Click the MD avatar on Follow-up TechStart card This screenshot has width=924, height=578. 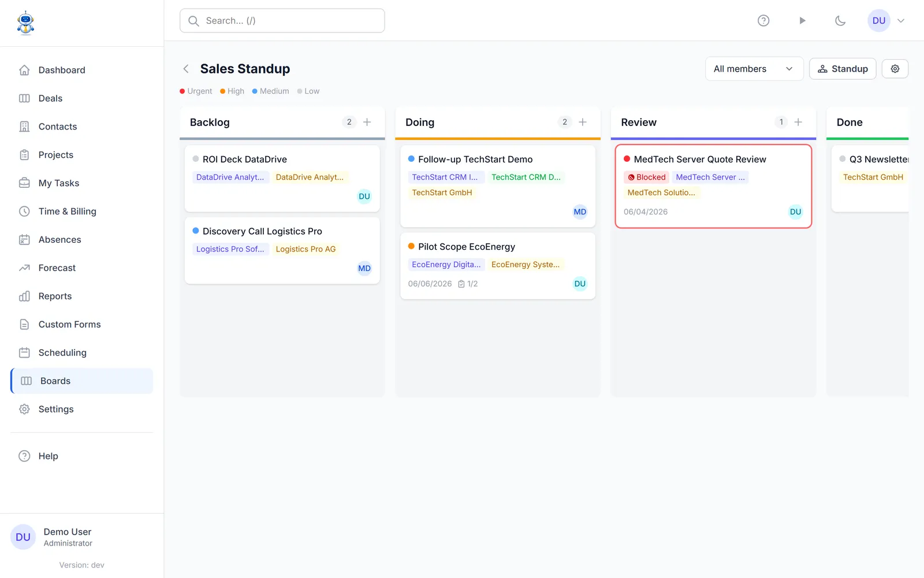580,212
